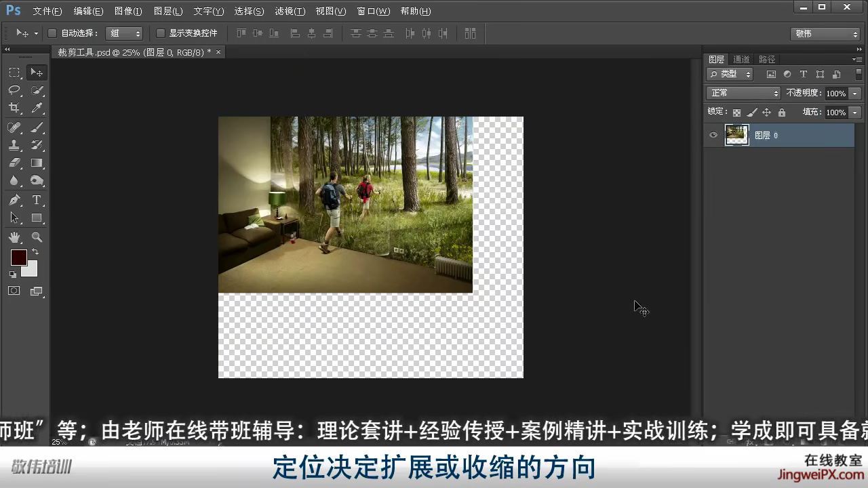Toggle lock layer position
Viewport: 868px width, 488px height.
coord(766,113)
